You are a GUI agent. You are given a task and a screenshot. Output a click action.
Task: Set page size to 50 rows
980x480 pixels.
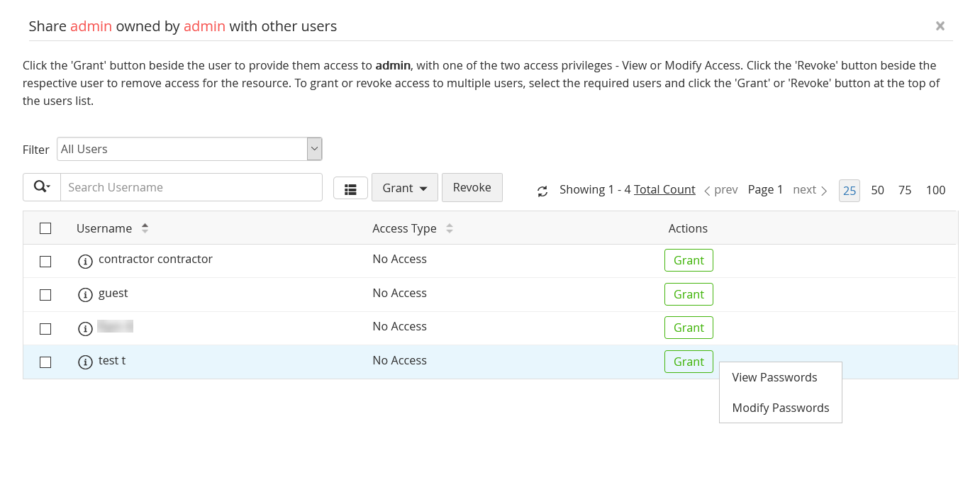coord(877,190)
